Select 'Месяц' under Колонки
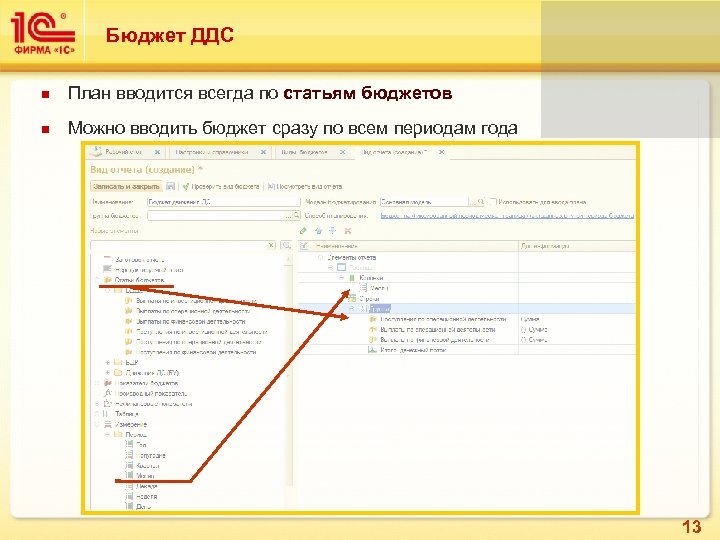This screenshot has width=720, height=540. [379, 288]
